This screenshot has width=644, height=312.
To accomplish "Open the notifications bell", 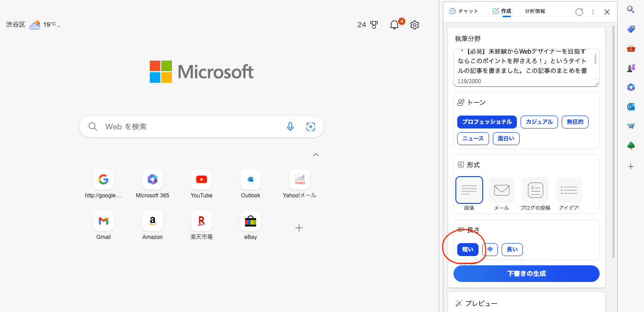I will [x=394, y=25].
